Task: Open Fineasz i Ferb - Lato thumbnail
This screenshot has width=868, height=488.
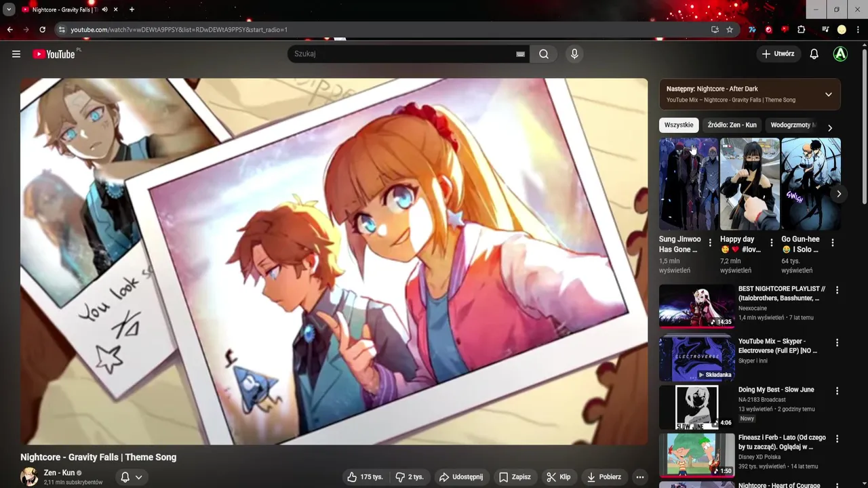Action: (697, 455)
